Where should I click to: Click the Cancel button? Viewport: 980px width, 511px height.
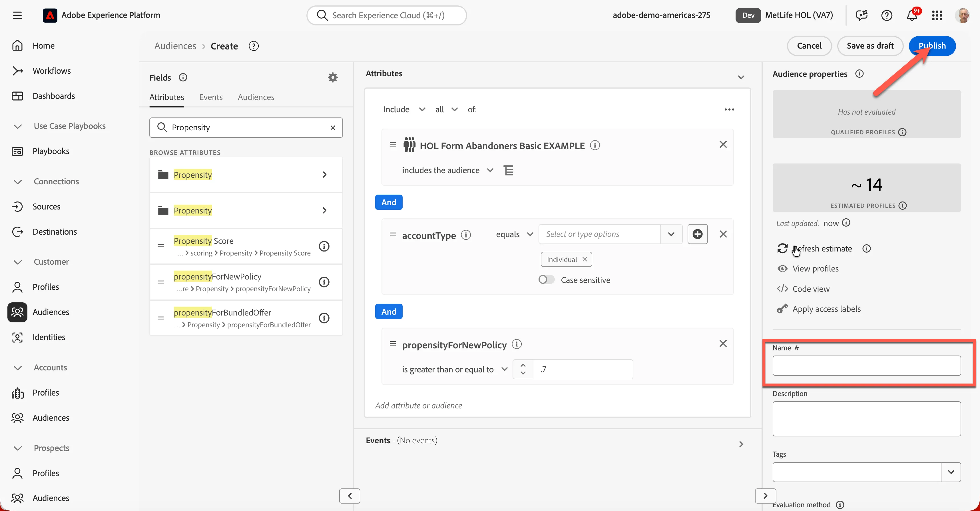[809, 46]
